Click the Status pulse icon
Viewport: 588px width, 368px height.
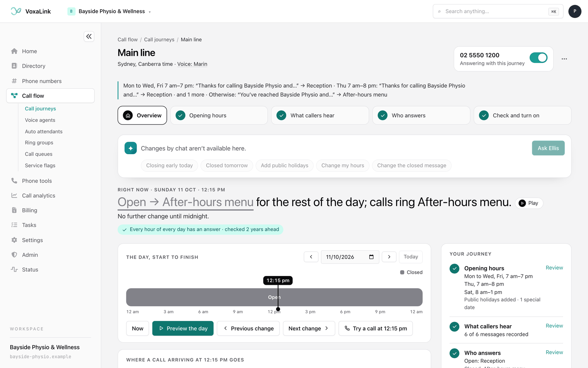coord(14,269)
